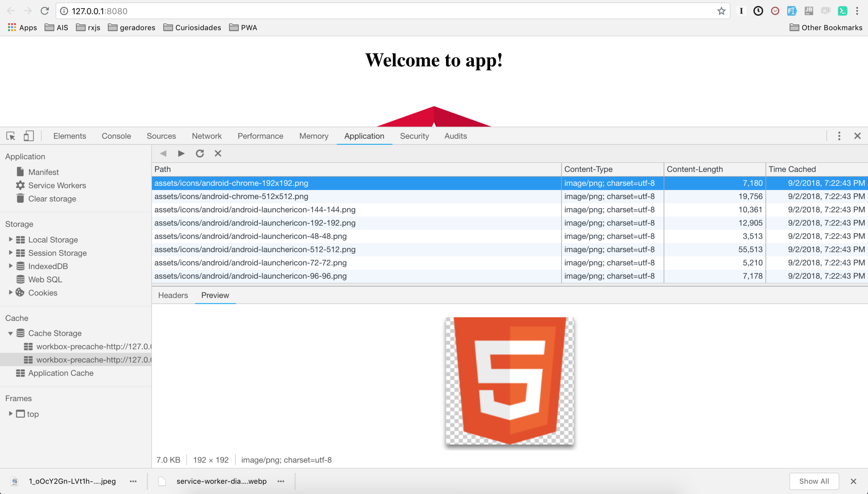Go to next page arrow in cache toolbar

pyautogui.click(x=181, y=154)
